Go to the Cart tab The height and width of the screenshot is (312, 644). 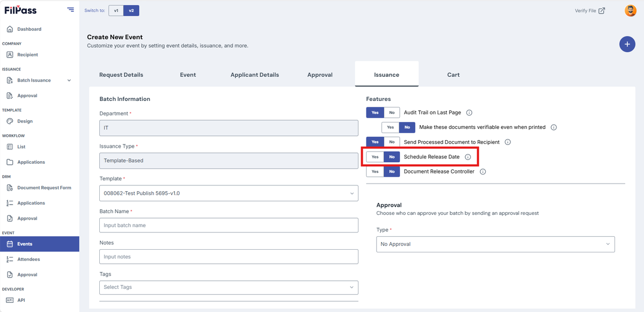click(x=453, y=75)
